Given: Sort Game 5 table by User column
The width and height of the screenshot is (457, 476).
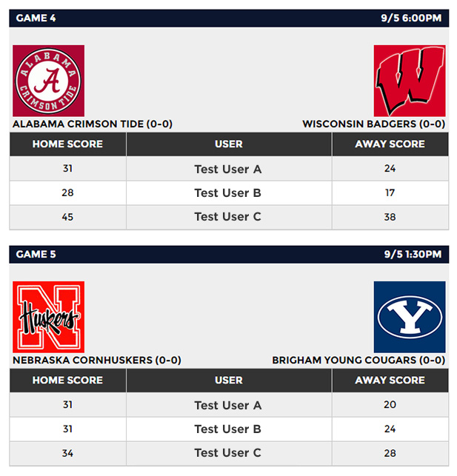Looking at the screenshot, I should point(229,381).
